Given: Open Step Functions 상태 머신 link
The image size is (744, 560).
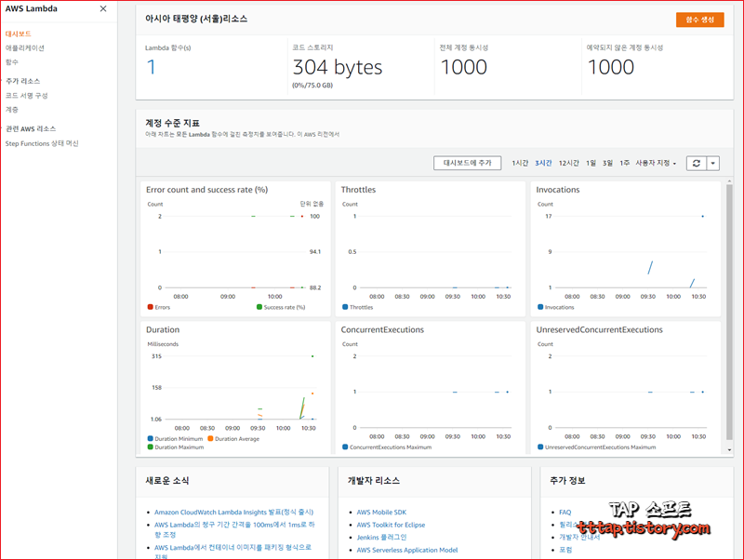Looking at the screenshot, I should click(42, 143).
